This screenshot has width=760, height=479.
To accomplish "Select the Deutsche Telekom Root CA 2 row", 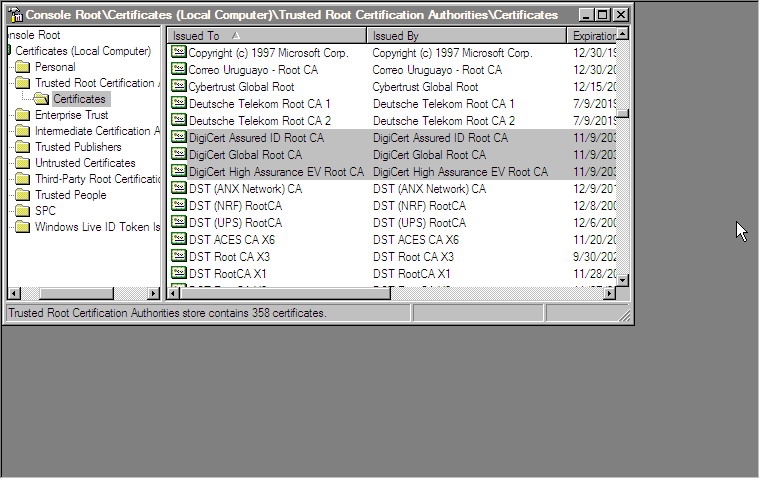I will coord(260,121).
